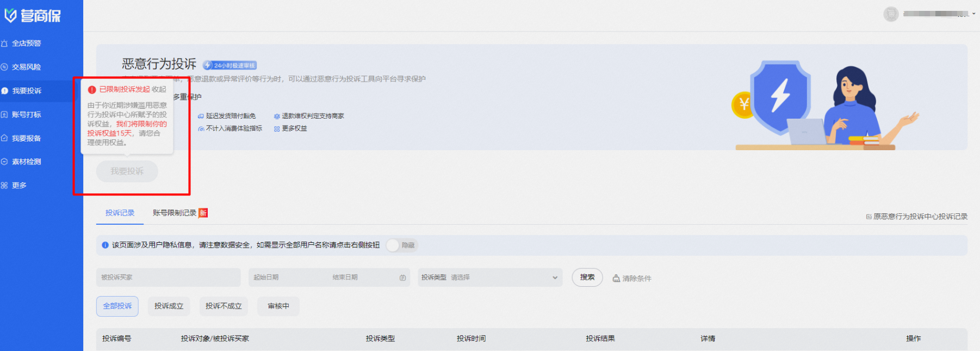The height and width of the screenshot is (351, 980).
Task: Click 退款维权判定支持商家 text
Action: pyautogui.click(x=313, y=116)
